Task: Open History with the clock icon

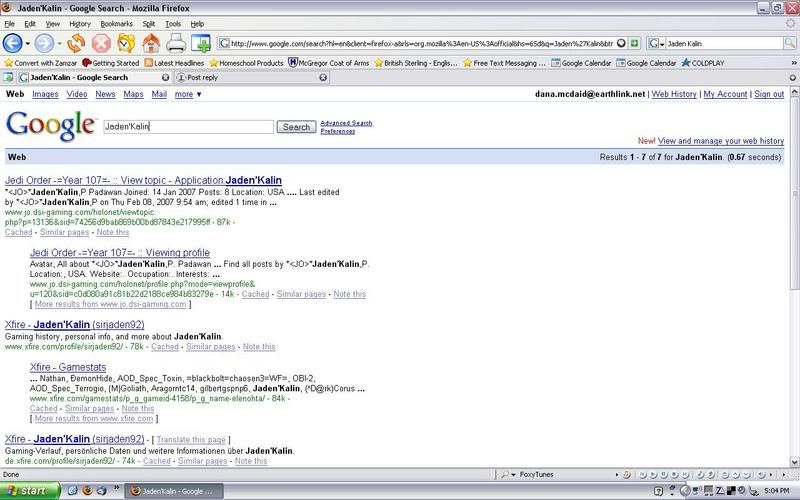Action: pyautogui.click(x=126, y=43)
